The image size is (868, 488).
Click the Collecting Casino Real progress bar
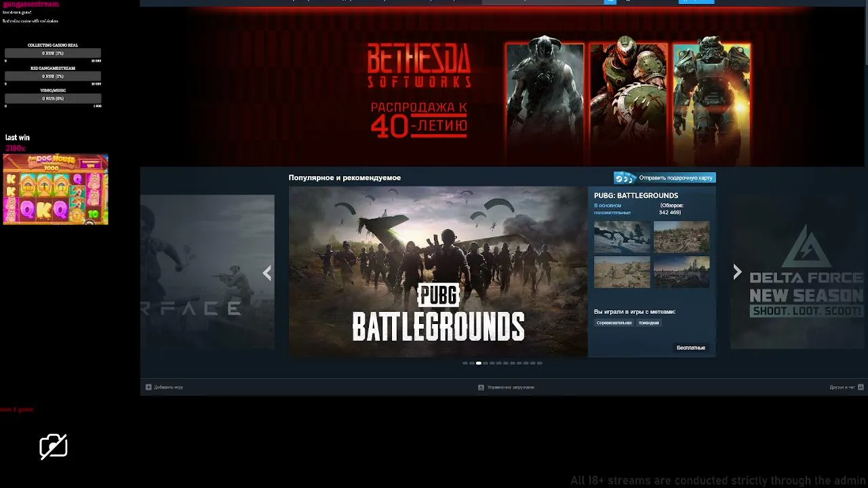53,53
